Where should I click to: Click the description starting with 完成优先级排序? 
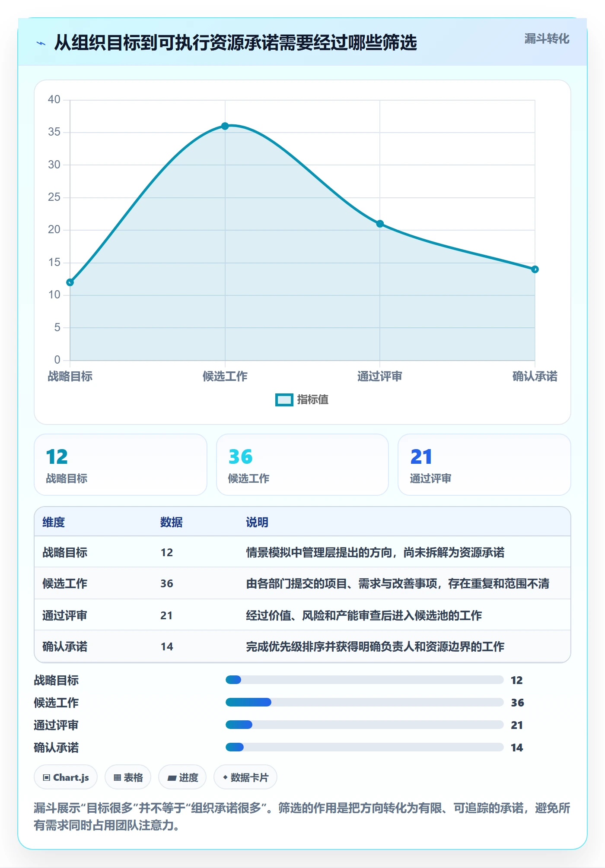click(375, 646)
